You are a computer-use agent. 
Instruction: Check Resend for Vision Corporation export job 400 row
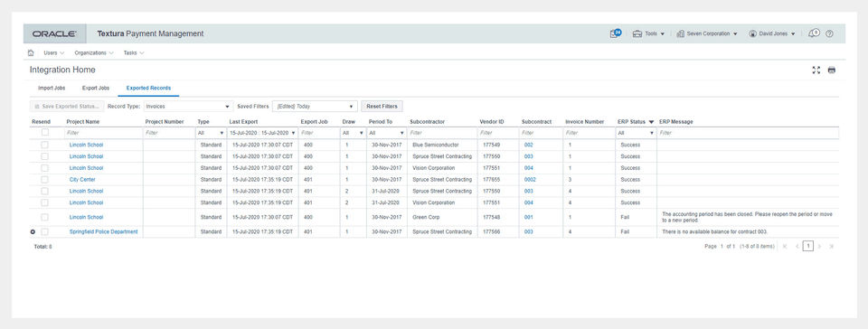(x=45, y=168)
